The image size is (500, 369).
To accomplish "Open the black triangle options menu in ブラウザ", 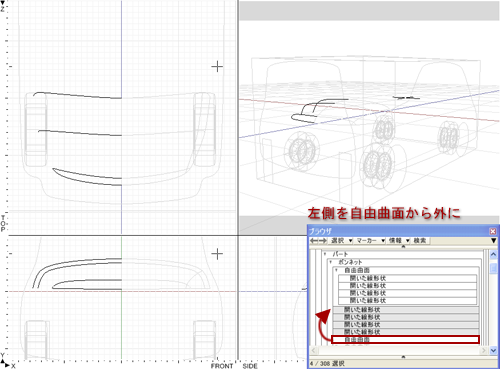I will click(494, 240).
